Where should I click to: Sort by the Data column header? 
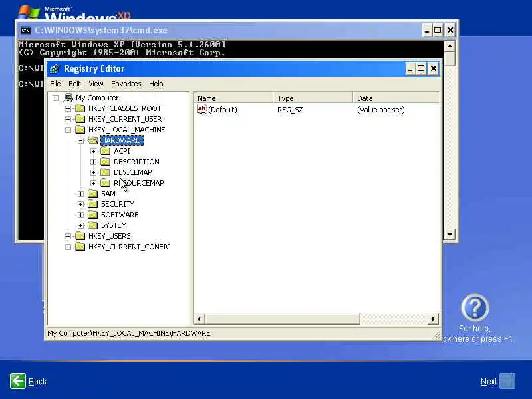(396, 98)
